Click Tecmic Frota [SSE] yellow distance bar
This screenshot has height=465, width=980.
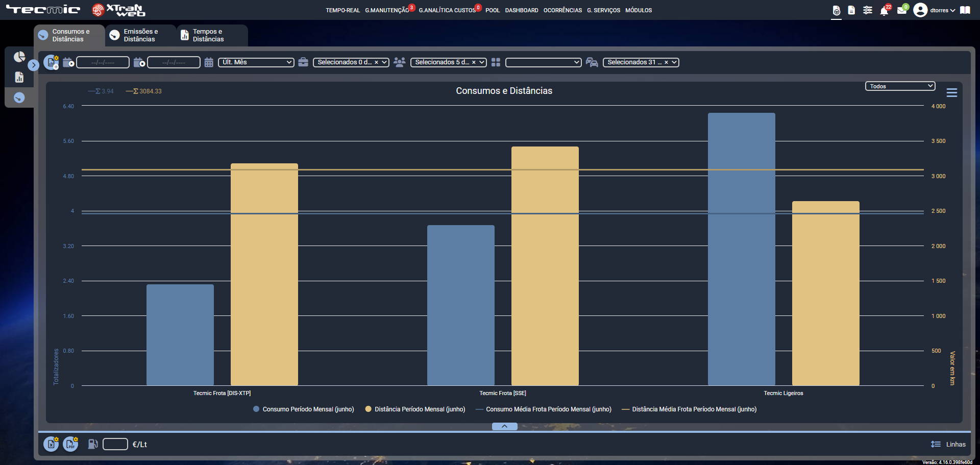(545, 266)
